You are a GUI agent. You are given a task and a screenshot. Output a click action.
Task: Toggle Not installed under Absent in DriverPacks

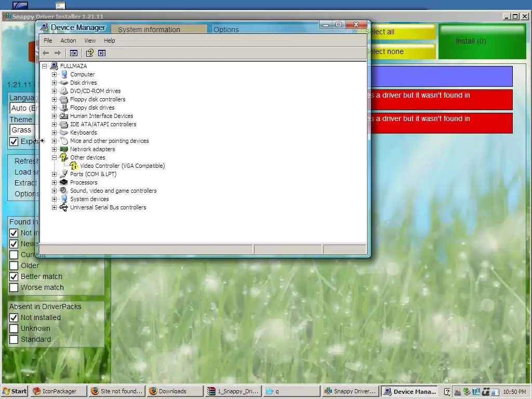(x=14, y=317)
